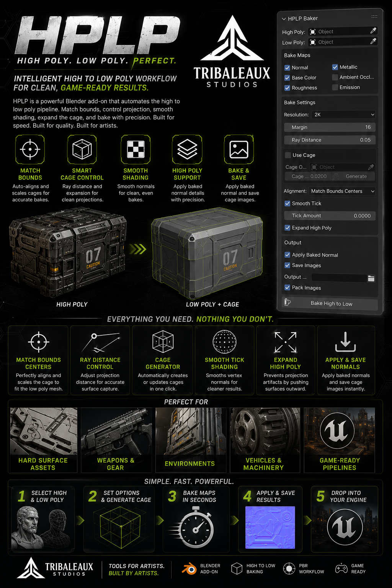
Task: Click the Cage Generator wireframe cube icon
Action: click(163, 341)
